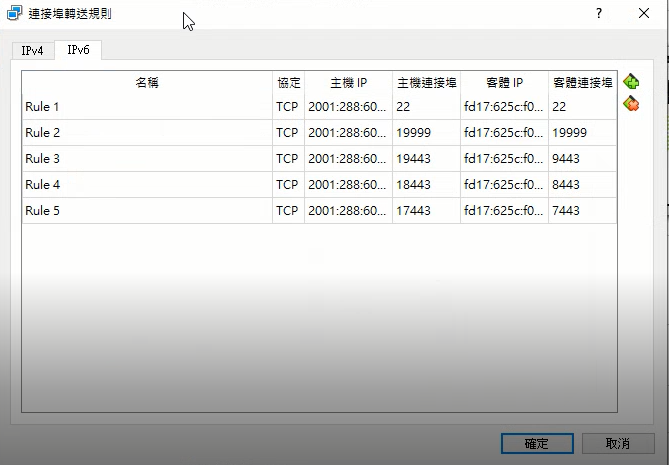
Task: Switch to the IPv4 tab
Action: [x=33, y=51]
